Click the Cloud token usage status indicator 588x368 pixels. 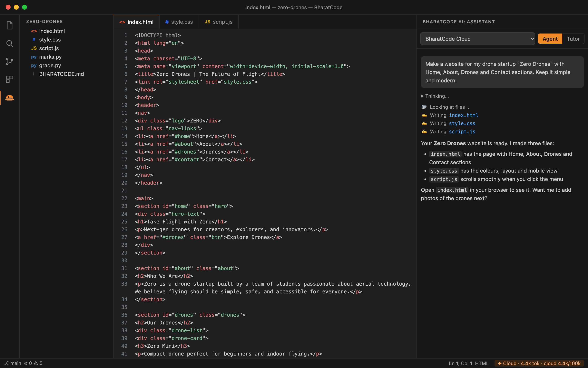click(539, 363)
